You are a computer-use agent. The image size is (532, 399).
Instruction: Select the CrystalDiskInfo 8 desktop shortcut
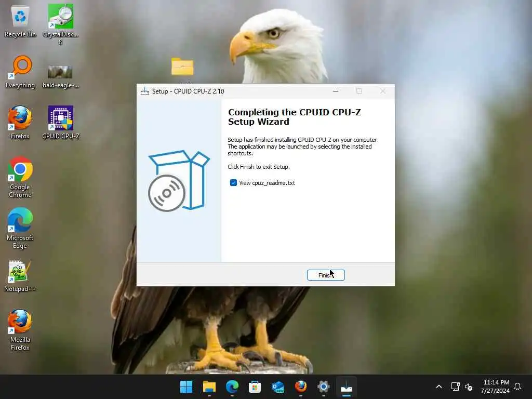coord(60,24)
